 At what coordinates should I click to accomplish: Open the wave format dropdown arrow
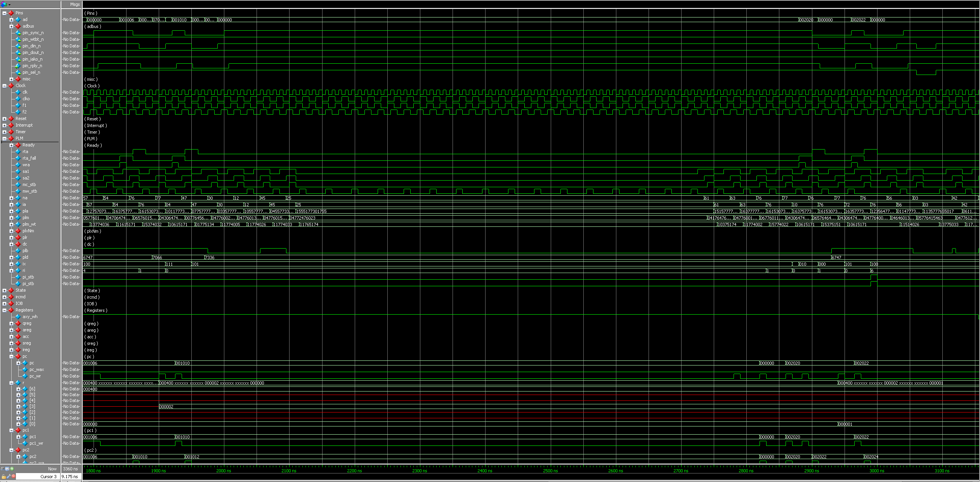(9, 5)
